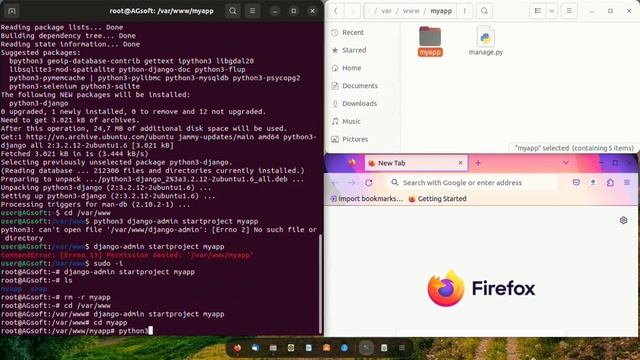The height and width of the screenshot is (360, 640).
Task: Open new terminal tab button
Action: click(x=12, y=11)
